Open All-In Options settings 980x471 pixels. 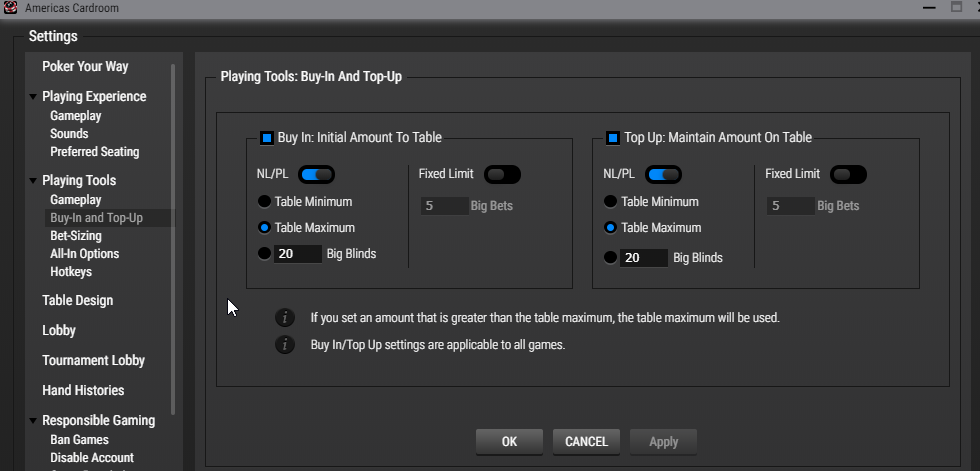[x=84, y=254]
